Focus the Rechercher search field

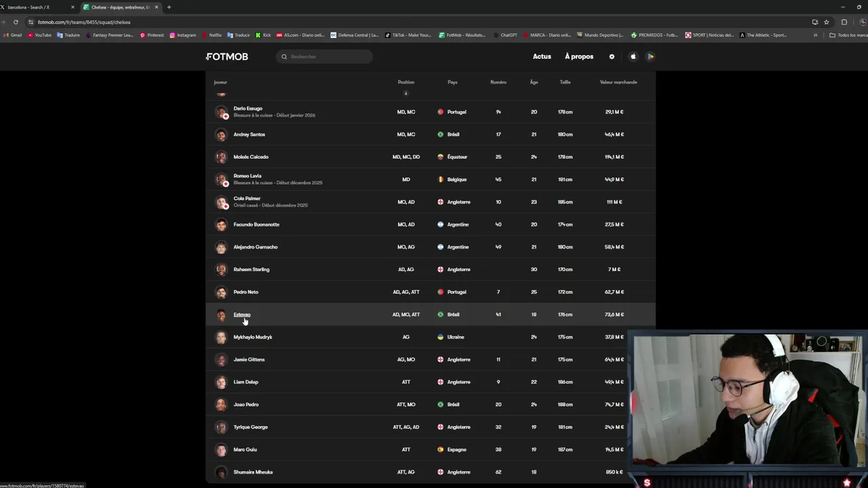325,56
